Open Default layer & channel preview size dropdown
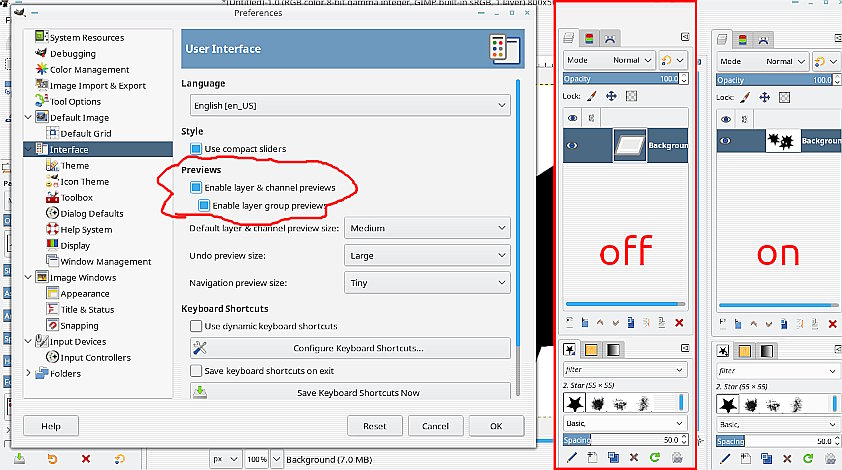Screen dimensions: 842x470 [427, 228]
